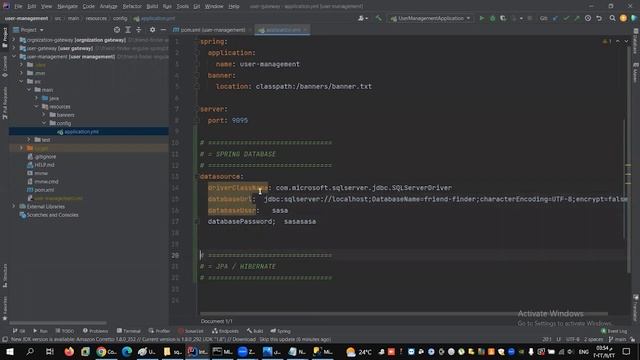Collapse the main folder

click(x=29, y=89)
